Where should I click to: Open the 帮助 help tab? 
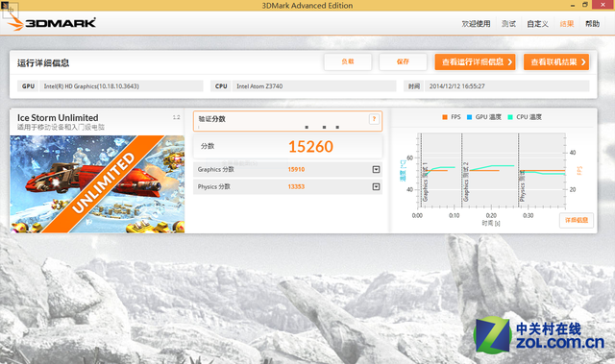(592, 24)
